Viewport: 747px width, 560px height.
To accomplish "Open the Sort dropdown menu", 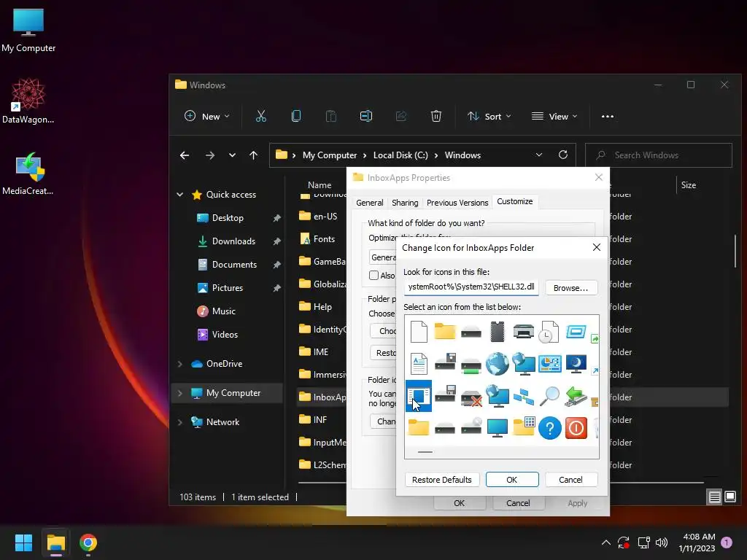I will [x=489, y=116].
